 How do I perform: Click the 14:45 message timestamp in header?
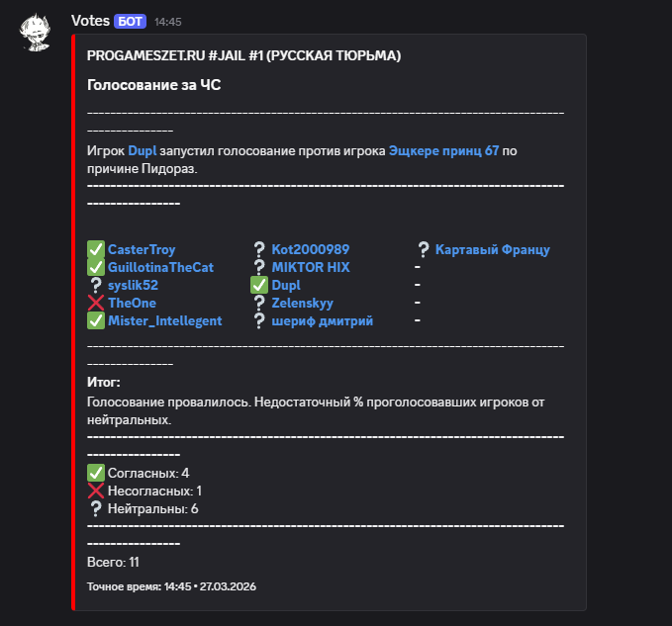click(x=168, y=21)
